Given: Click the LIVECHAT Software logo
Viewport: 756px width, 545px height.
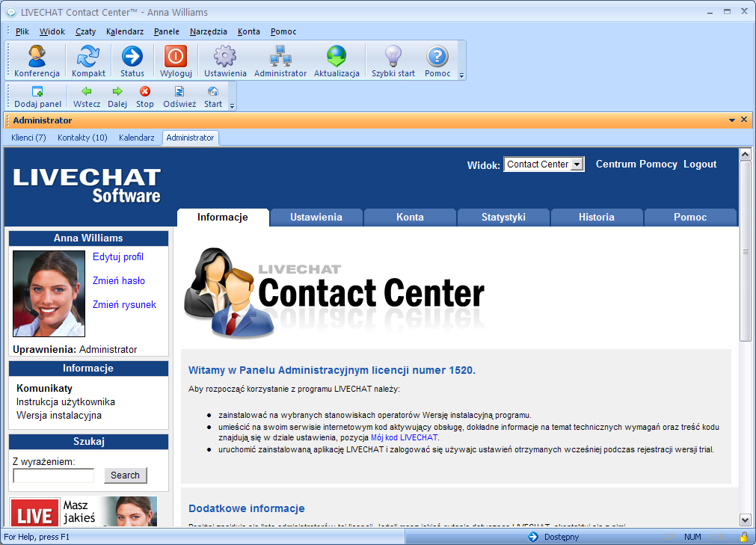Looking at the screenshot, I should (x=87, y=185).
